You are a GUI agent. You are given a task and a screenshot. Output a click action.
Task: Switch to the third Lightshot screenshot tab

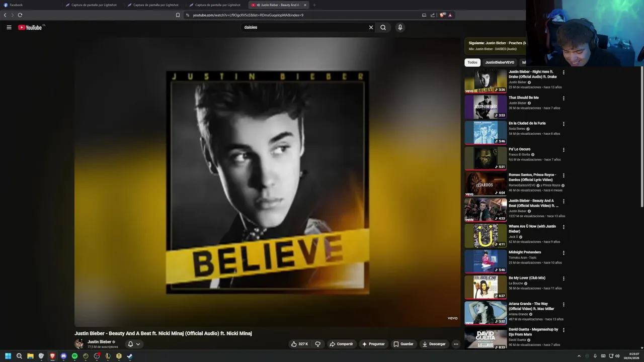point(217,5)
